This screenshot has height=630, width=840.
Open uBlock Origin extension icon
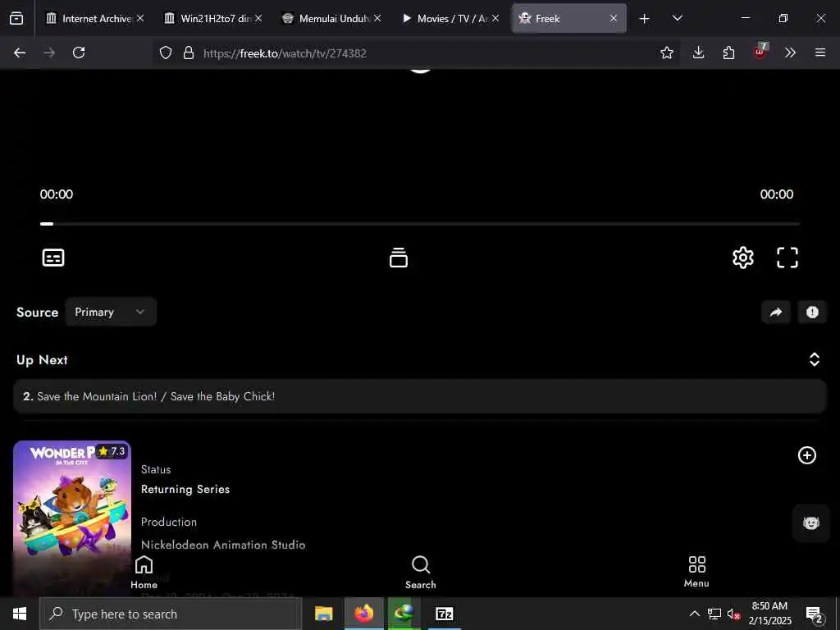pyautogui.click(x=760, y=52)
